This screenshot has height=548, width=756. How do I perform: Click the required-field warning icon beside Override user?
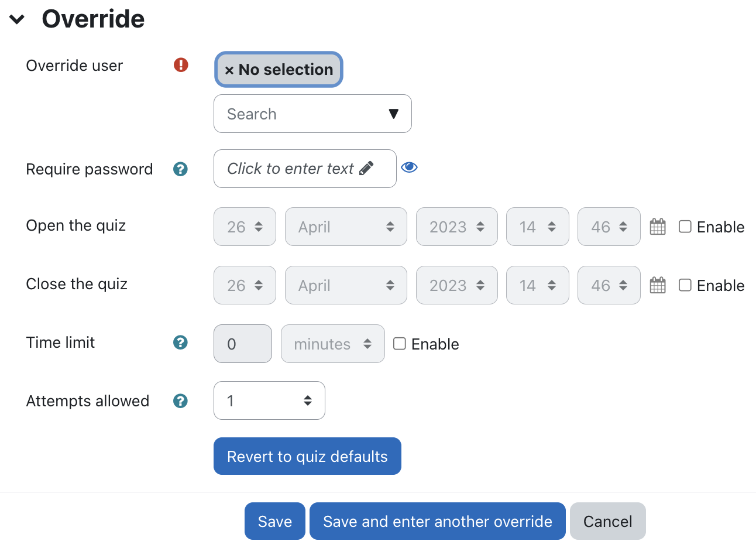point(181,65)
